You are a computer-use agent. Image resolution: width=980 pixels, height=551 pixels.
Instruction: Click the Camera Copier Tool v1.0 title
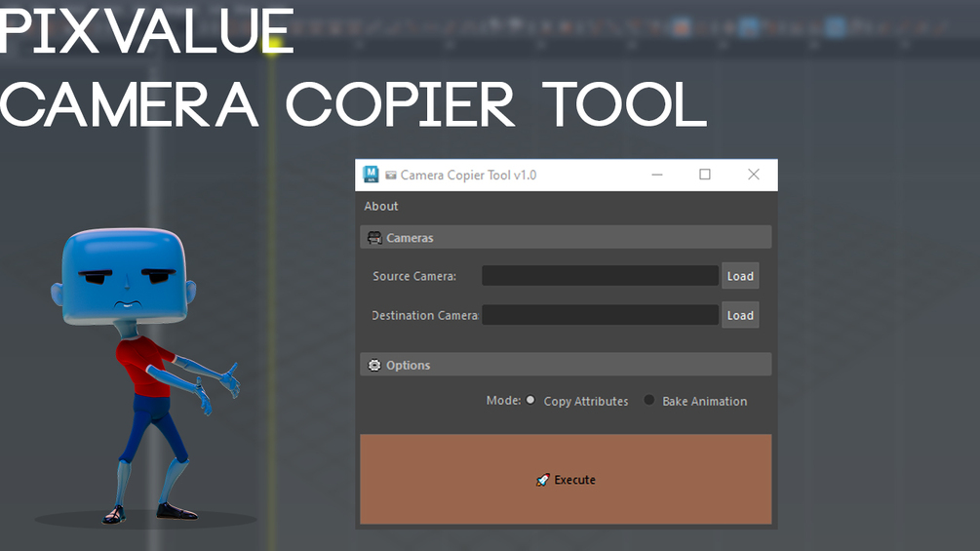(x=468, y=175)
